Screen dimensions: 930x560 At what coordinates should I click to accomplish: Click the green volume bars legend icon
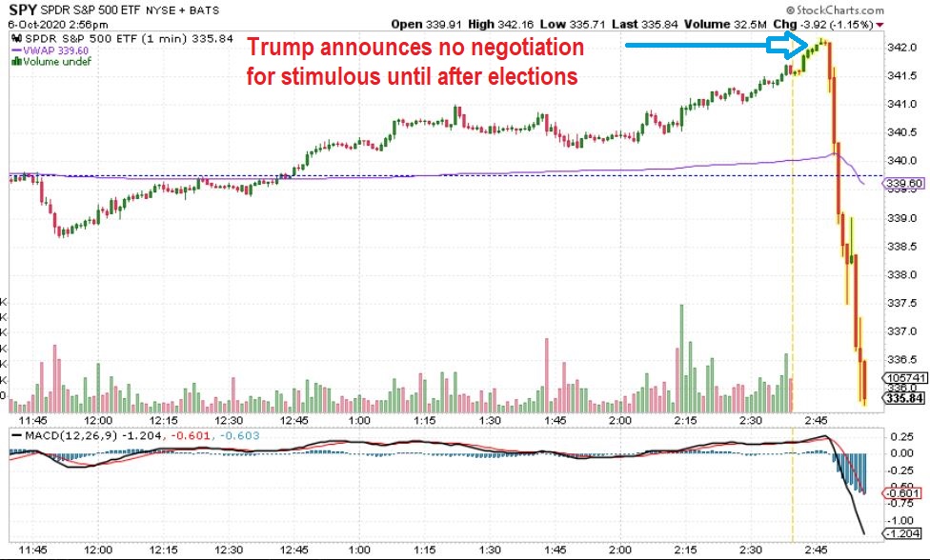click(16, 61)
